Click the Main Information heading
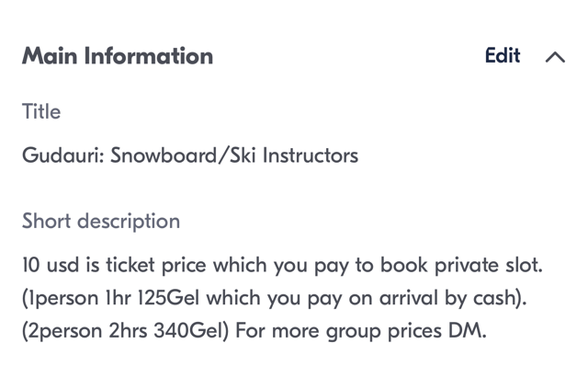588x378 pixels. tap(118, 56)
